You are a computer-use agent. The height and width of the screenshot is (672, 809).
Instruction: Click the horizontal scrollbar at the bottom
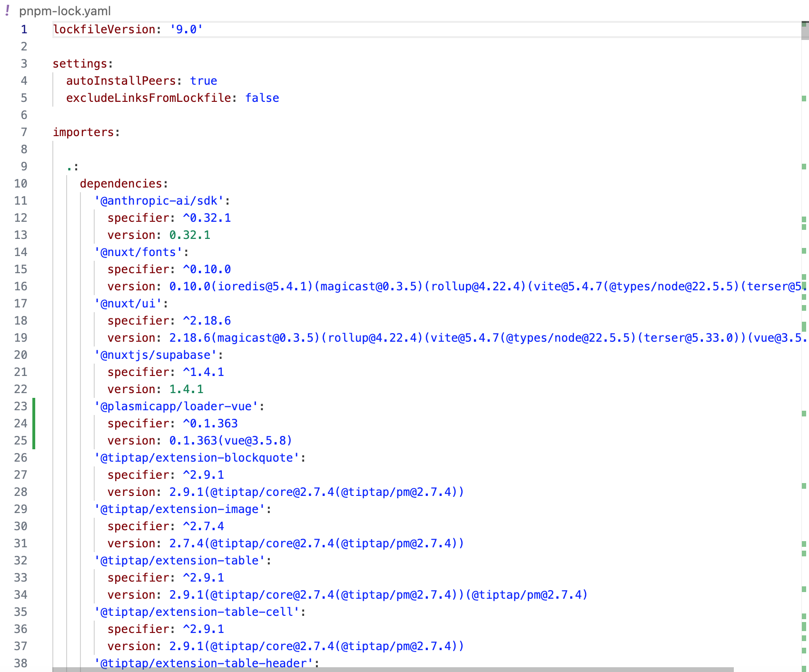click(x=393, y=669)
